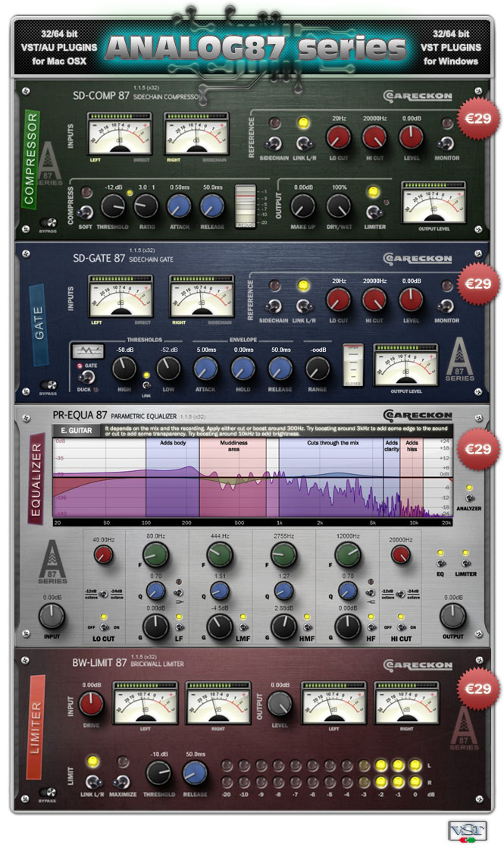The height and width of the screenshot is (851, 504).
Task: Toggle the GATE/DUCK mode switch
Action: (x=87, y=377)
